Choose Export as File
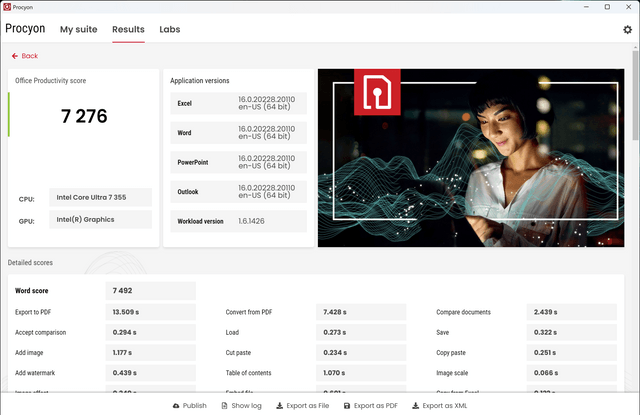 pos(303,406)
